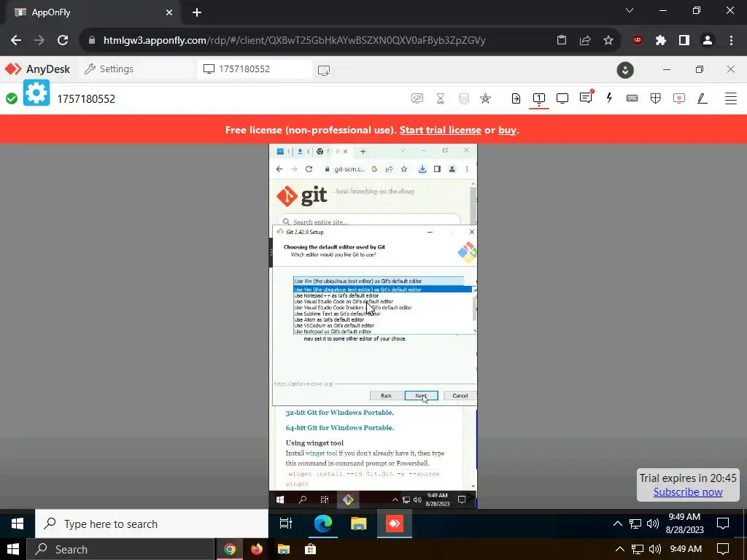Click the Type here to search box

click(x=152, y=524)
